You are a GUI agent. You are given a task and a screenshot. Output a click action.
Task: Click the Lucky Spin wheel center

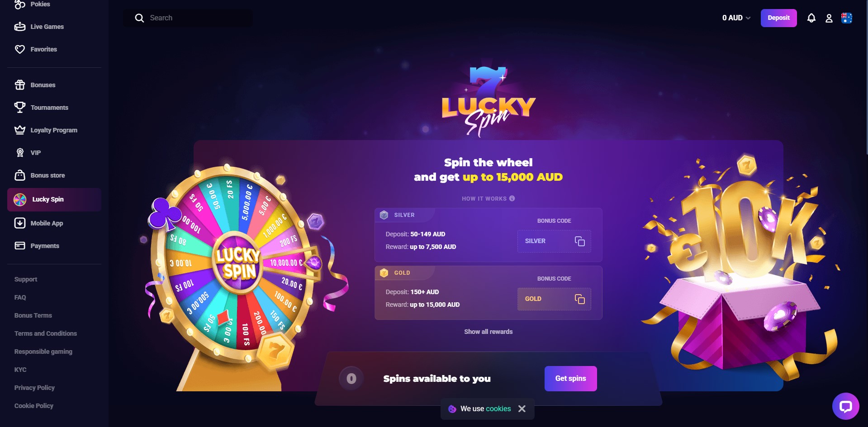point(237,263)
